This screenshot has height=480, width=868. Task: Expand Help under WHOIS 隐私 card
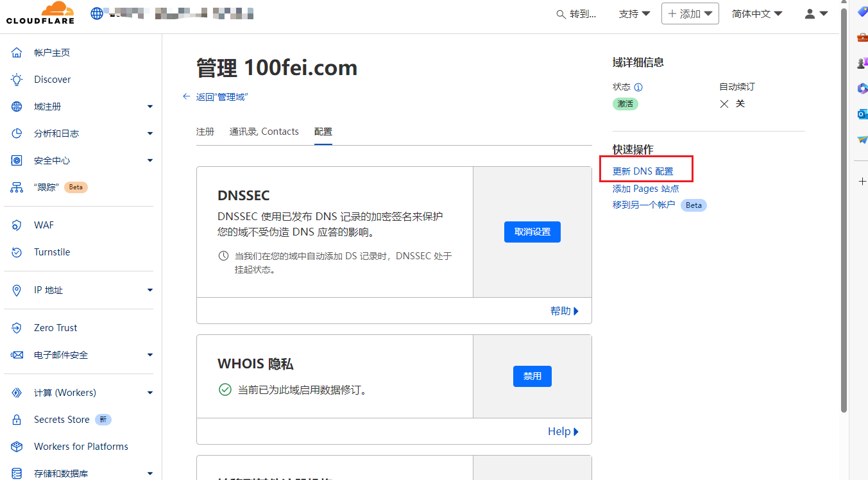click(563, 431)
